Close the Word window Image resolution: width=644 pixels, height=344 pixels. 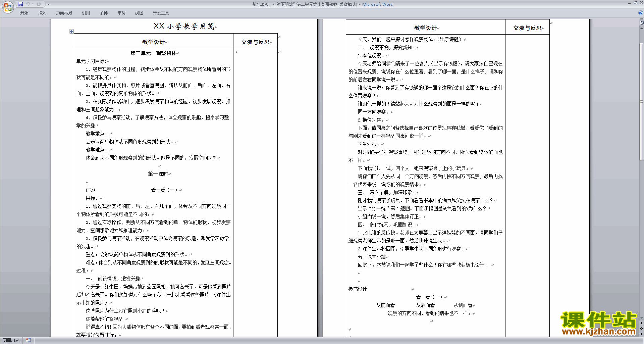pos(641,3)
